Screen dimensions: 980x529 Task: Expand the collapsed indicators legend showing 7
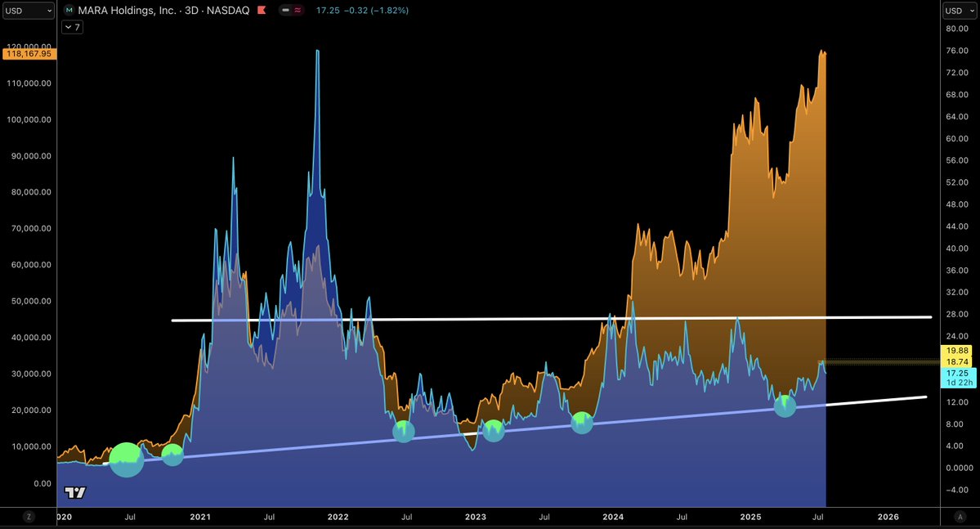coord(73,27)
